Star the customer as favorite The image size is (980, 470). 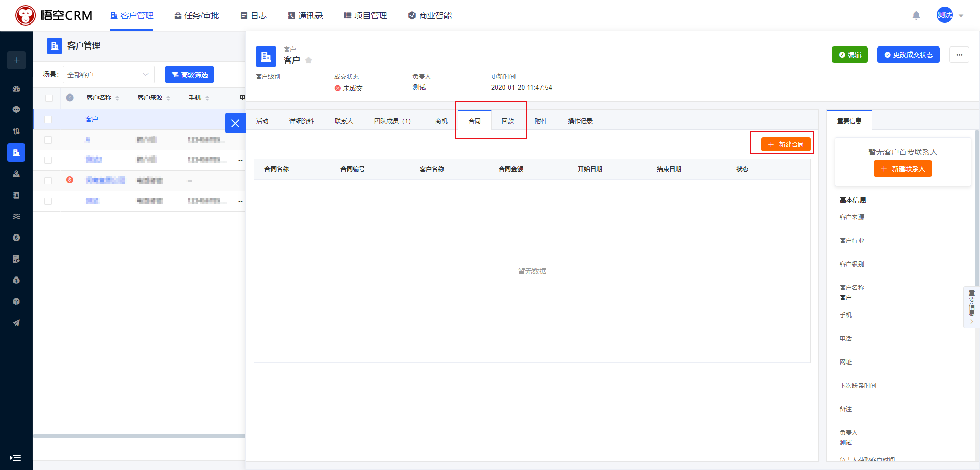click(309, 60)
